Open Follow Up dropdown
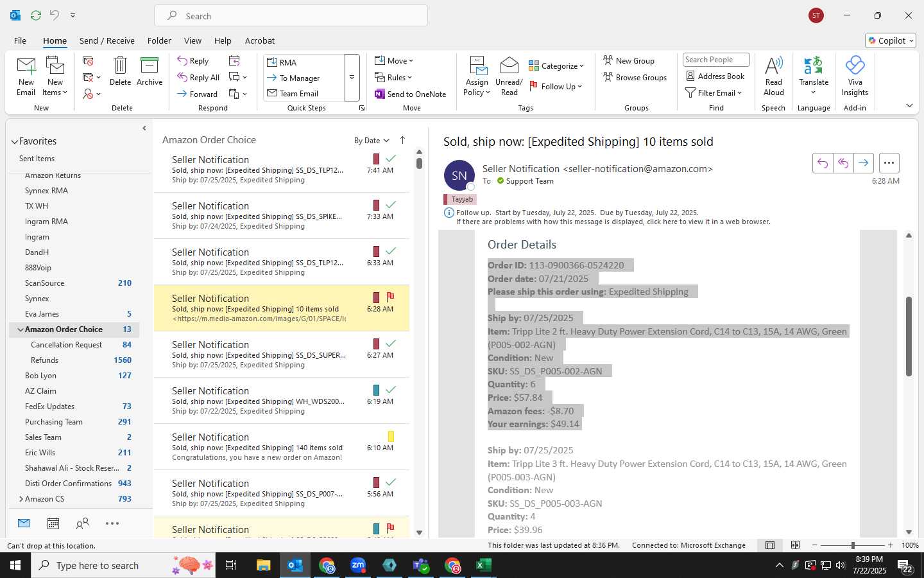924x578 pixels. [556, 87]
